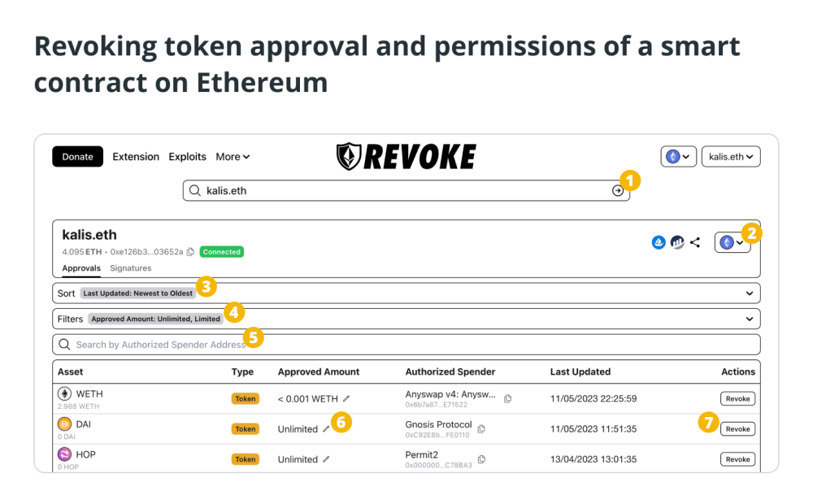
Task: Expand the Sort options chevron
Action: tap(750, 293)
